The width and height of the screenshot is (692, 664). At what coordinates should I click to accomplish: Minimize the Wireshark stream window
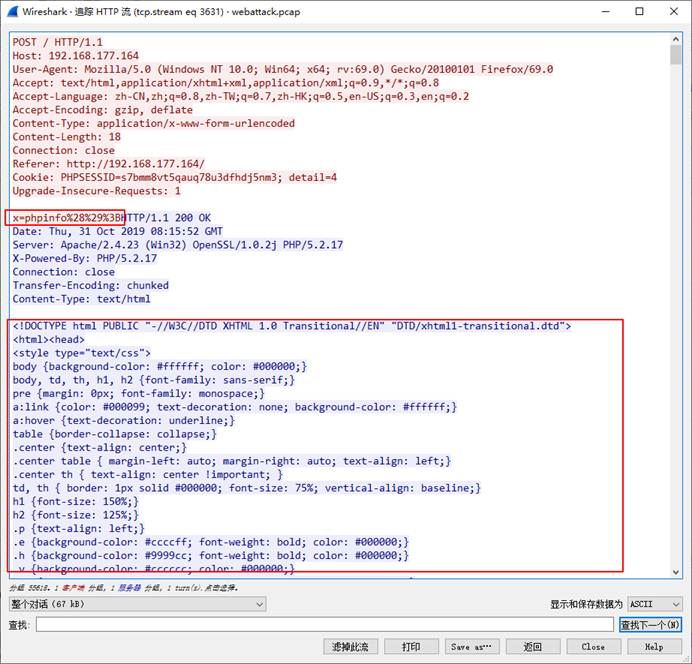[x=606, y=11]
